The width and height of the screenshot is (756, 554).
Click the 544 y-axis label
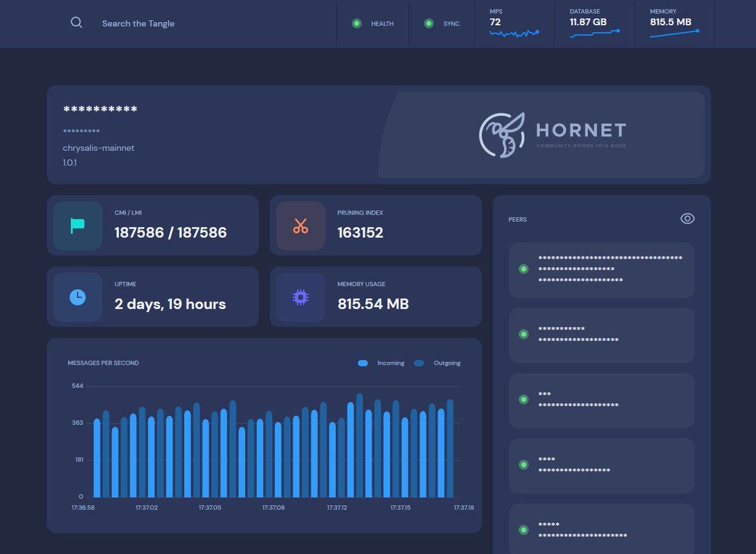tap(77, 386)
